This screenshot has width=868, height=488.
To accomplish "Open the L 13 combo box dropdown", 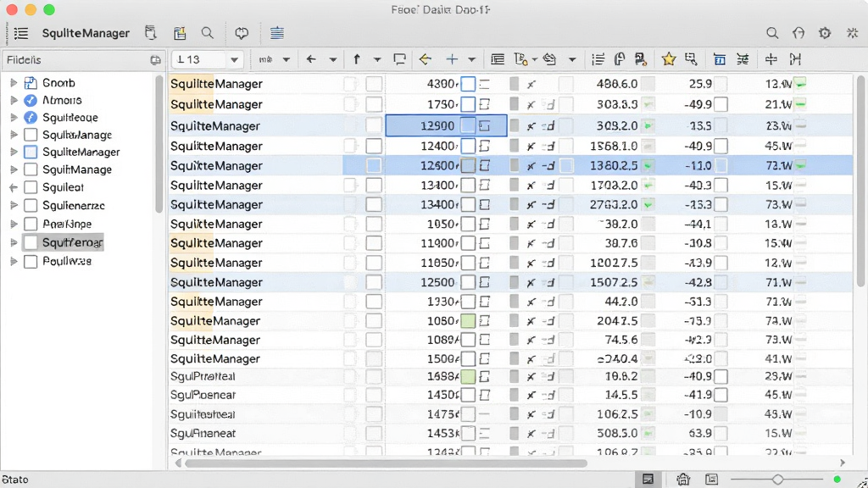I will pos(234,60).
